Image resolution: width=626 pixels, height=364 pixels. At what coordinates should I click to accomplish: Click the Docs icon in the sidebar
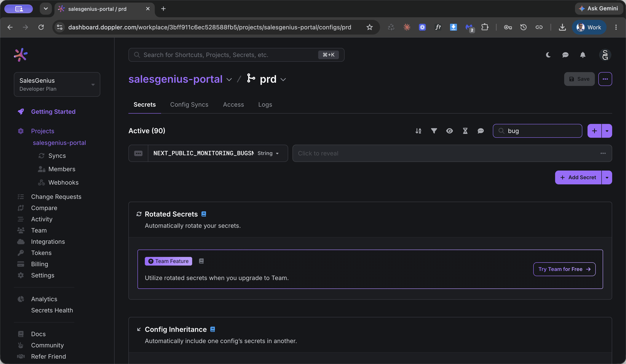click(x=21, y=334)
